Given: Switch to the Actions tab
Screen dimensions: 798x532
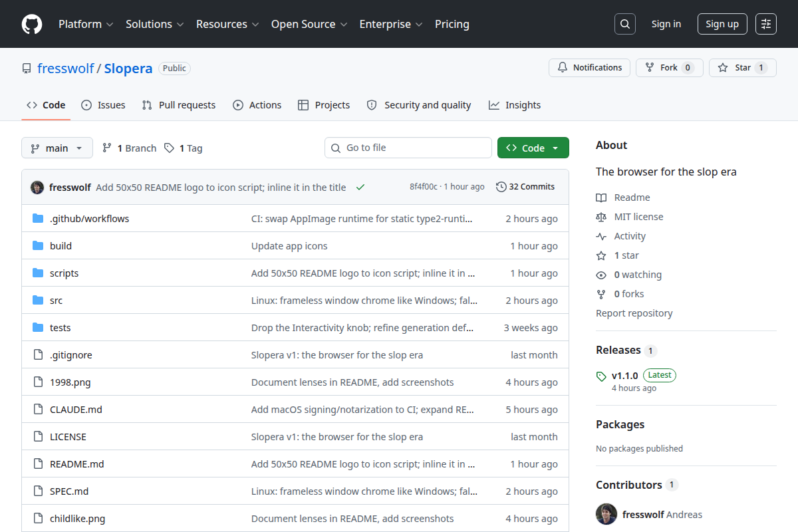Looking at the screenshot, I should pyautogui.click(x=257, y=105).
